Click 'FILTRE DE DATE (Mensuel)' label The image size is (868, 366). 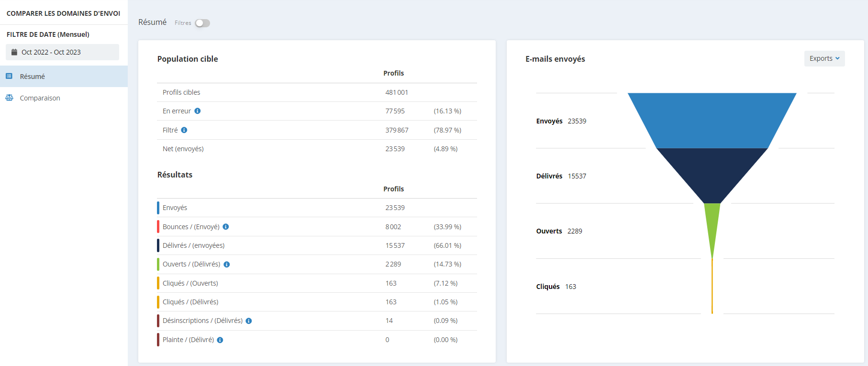pos(48,34)
